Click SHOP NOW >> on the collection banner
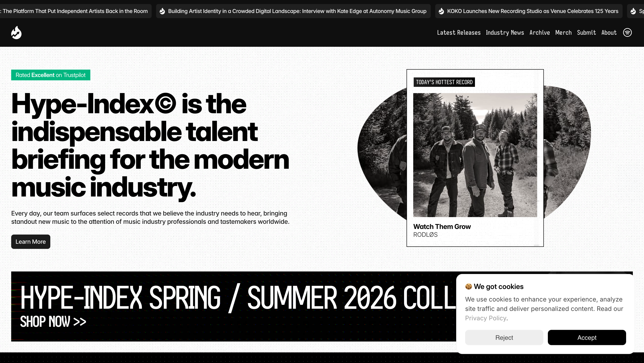Viewport: 644px width, 363px height. pyautogui.click(x=53, y=321)
